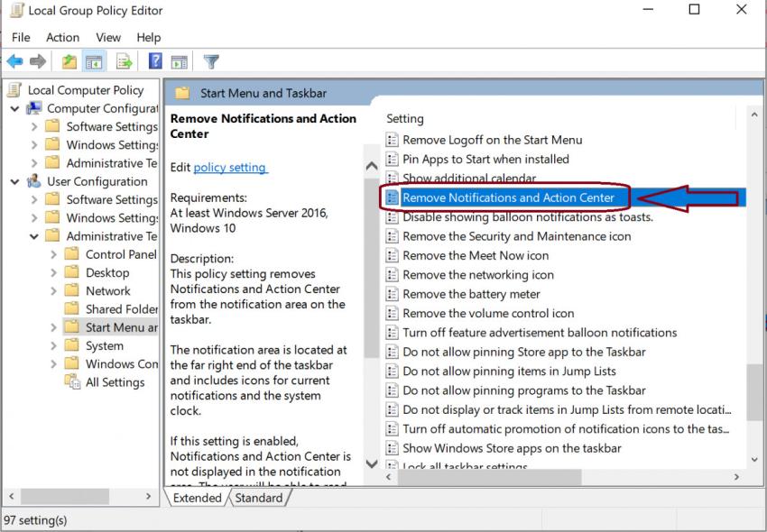Expand the Network tree node

53,291
